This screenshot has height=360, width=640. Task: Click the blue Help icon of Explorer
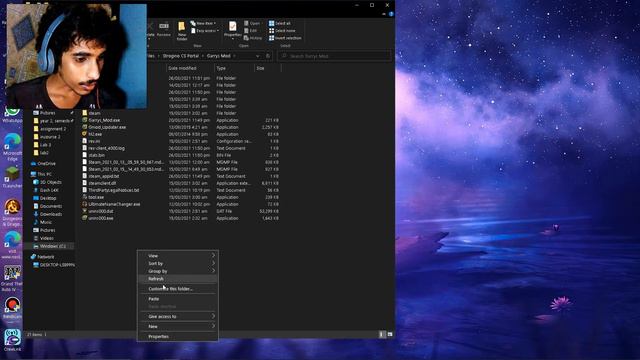(x=391, y=14)
